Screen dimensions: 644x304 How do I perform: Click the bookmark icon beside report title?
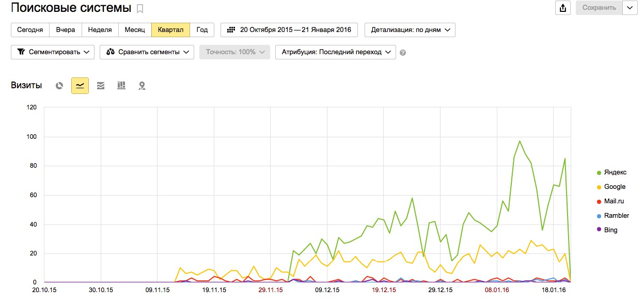(x=140, y=9)
